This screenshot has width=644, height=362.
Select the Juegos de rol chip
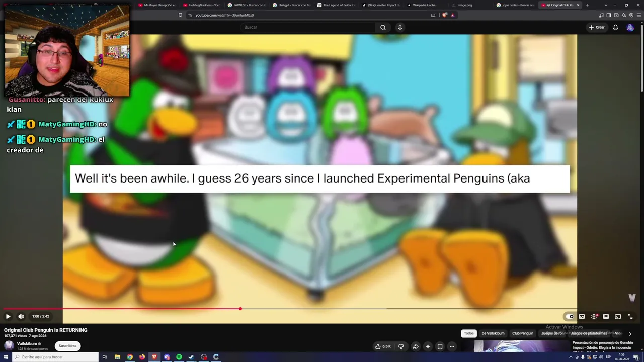[x=552, y=333]
